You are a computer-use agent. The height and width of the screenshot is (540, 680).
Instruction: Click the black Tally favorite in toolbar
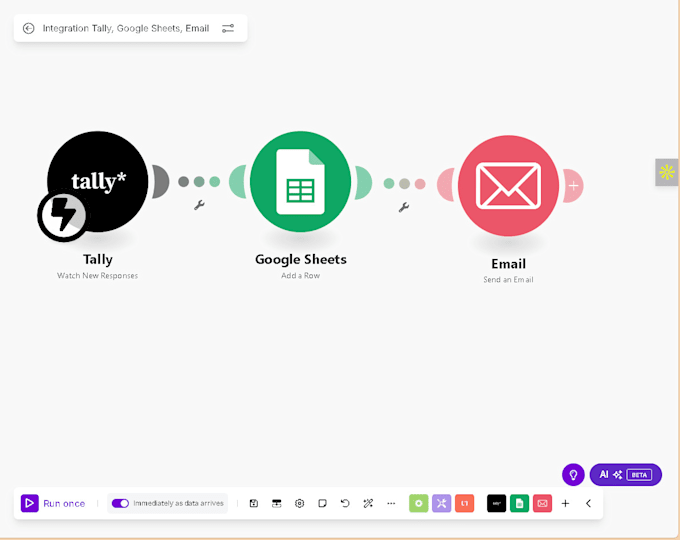click(x=497, y=503)
